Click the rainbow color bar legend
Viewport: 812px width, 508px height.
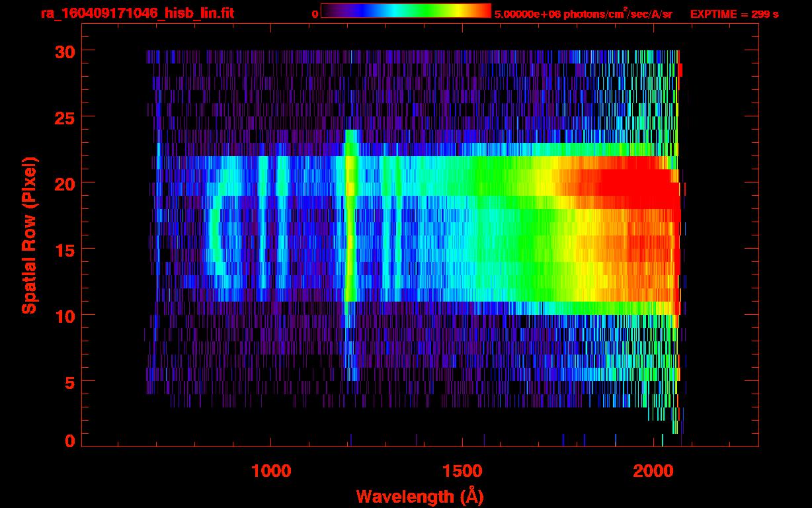click(x=405, y=11)
